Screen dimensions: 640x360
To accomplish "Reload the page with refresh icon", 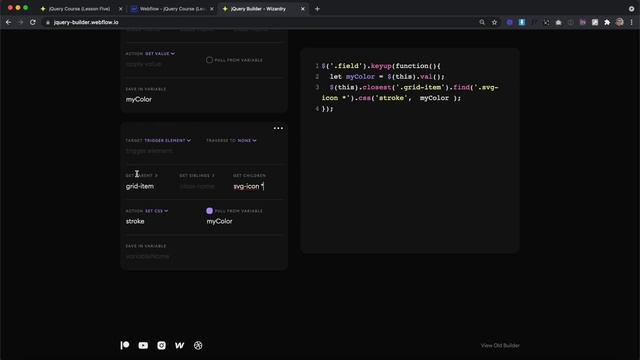I will (33, 22).
